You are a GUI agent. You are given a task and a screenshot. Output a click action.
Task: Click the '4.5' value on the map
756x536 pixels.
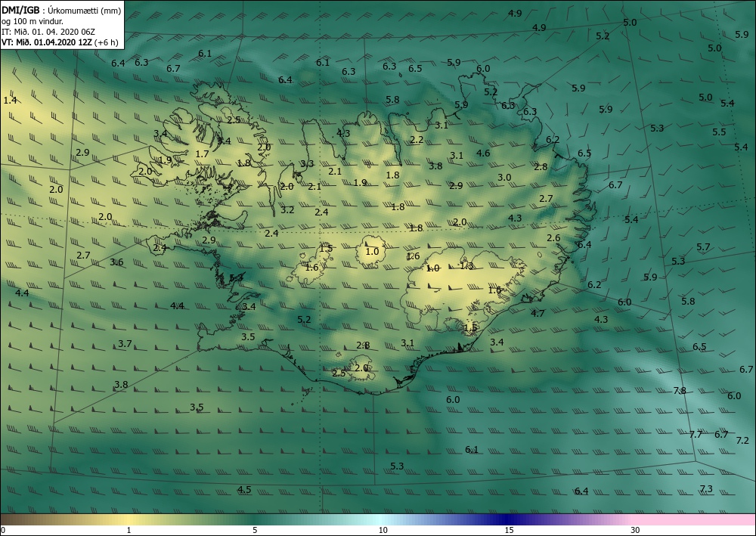tap(244, 490)
